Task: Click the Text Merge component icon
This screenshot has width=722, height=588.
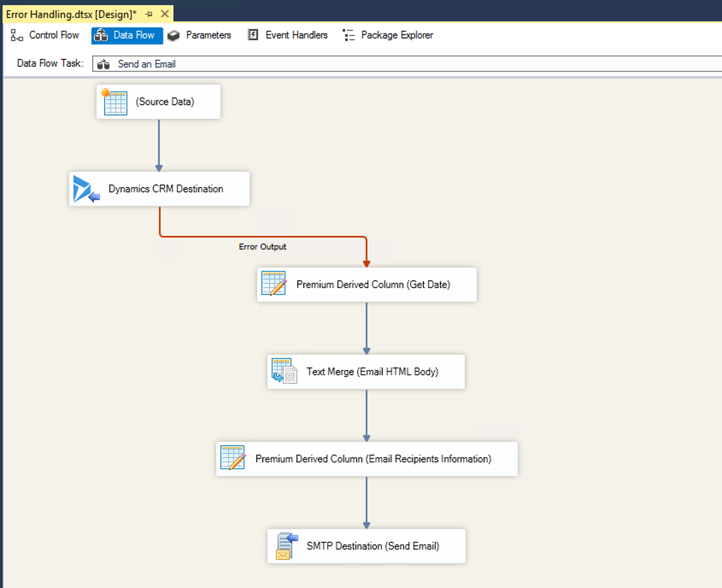Action: click(284, 371)
